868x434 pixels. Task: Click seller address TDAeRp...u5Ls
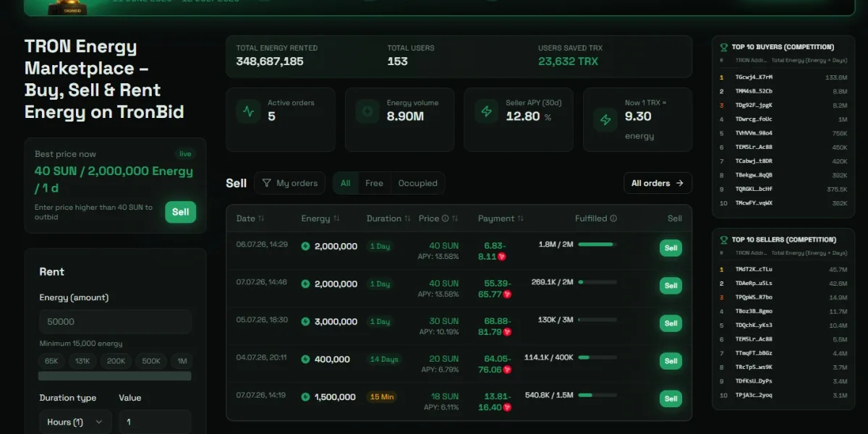pyautogui.click(x=754, y=284)
